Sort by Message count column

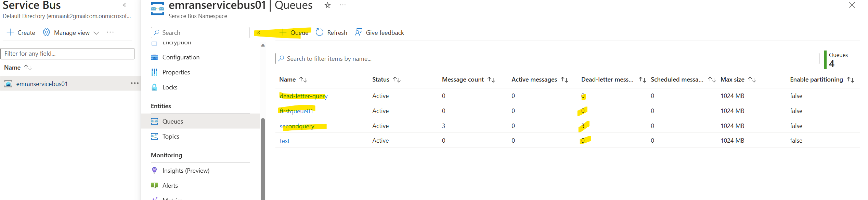click(468, 80)
